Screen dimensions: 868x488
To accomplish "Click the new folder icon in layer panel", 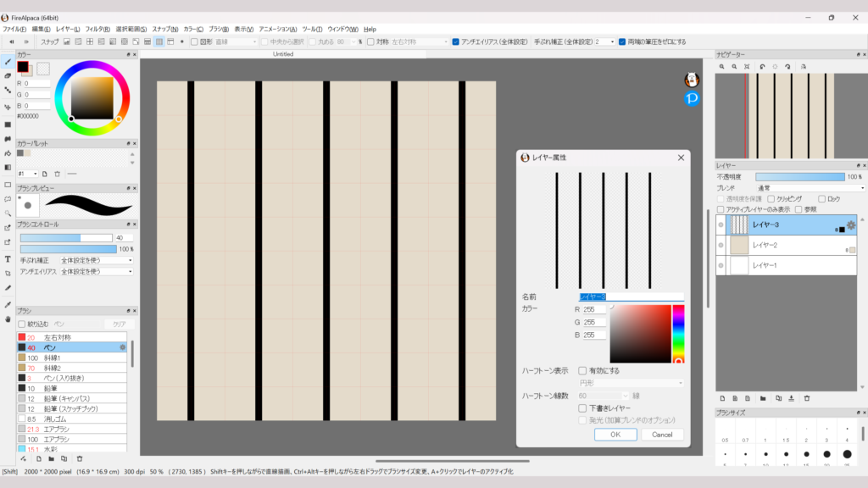I will (763, 397).
